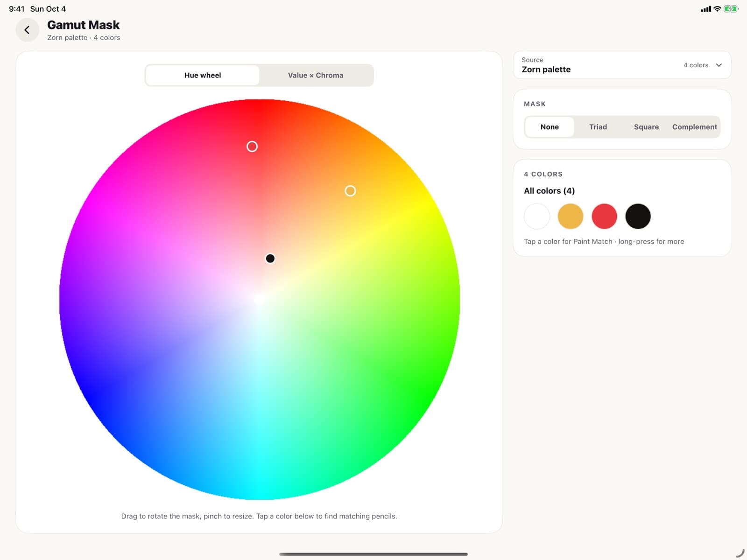Select the Complement mask option
The height and width of the screenshot is (560, 747).
point(695,127)
